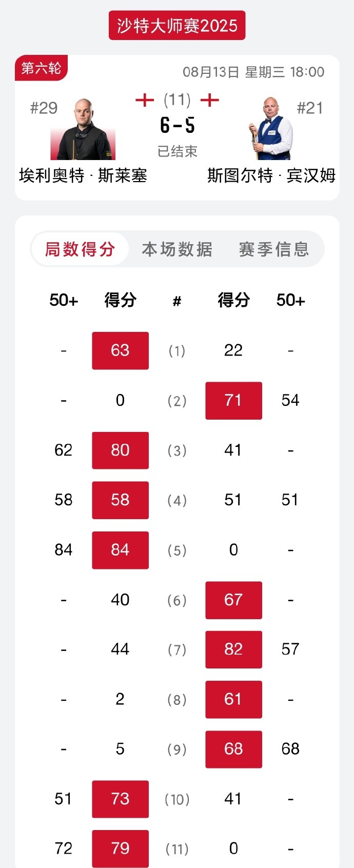This screenshot has height=868, width=354.
Task: Select the red 79 score in frame 11
Action: [120, 849]
